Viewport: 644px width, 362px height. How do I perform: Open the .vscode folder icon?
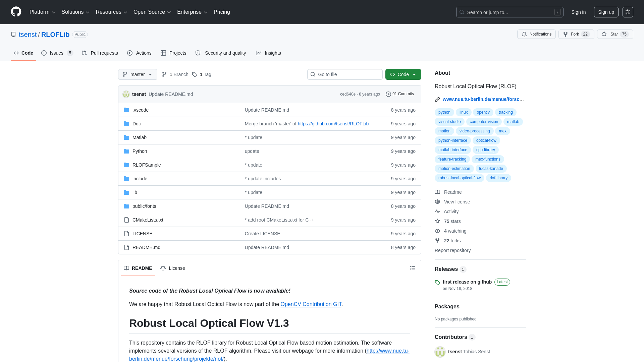pos(126,110)
